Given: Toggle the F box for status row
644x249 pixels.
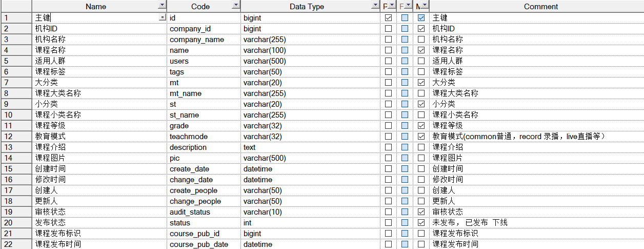Looking at the screenshot, I should (405, 223).
